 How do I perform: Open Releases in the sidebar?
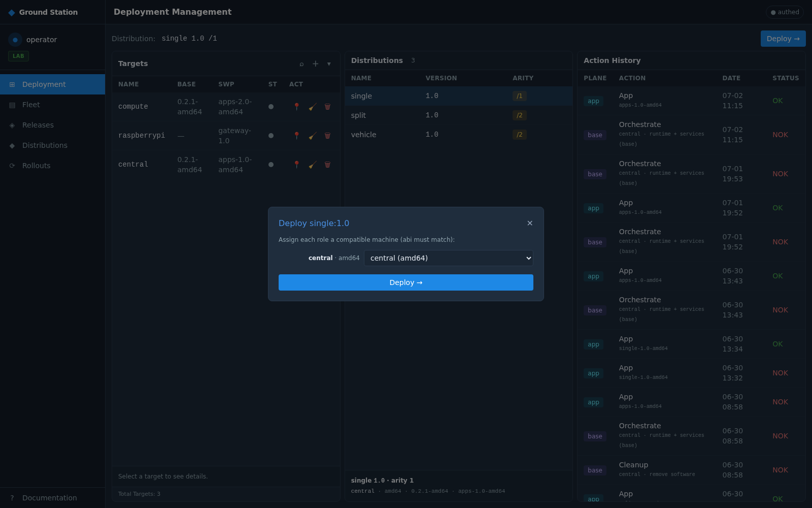click(x=53, y=125)
